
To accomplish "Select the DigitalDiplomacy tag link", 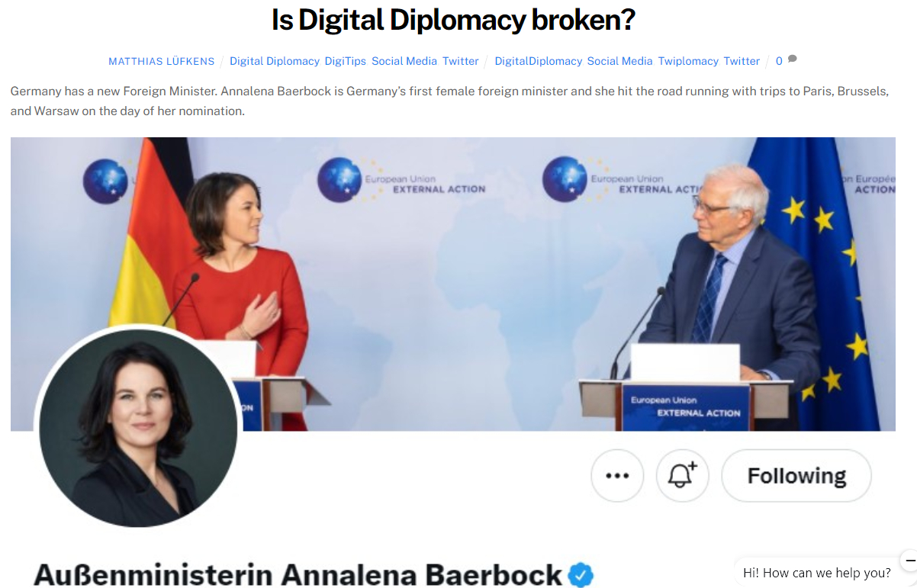I will [x=539, y=61].
